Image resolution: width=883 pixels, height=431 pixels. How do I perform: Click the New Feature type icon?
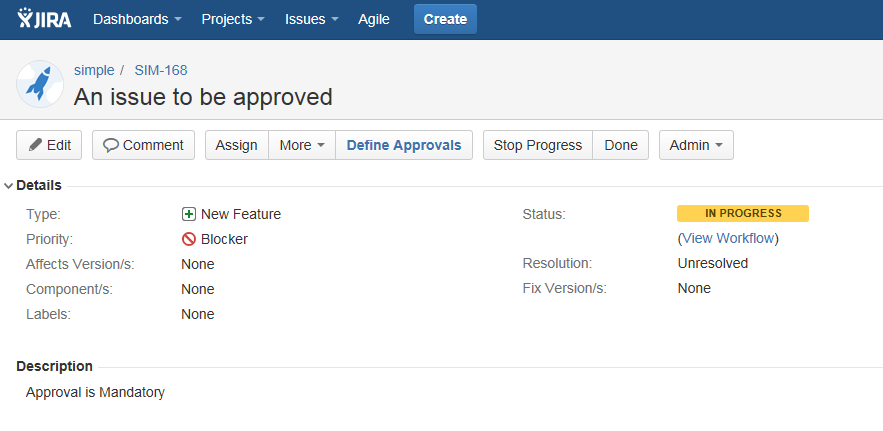click(x=188, y=214)
